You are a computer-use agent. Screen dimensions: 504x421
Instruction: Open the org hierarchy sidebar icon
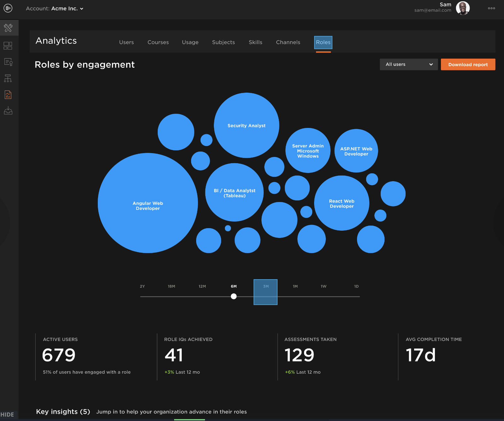(8, 78)
